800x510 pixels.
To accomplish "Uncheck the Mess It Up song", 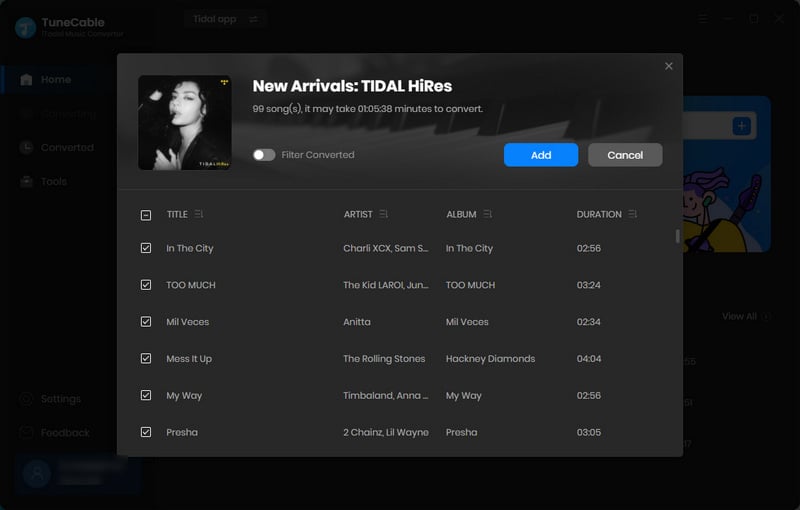I will click(146, 358).
